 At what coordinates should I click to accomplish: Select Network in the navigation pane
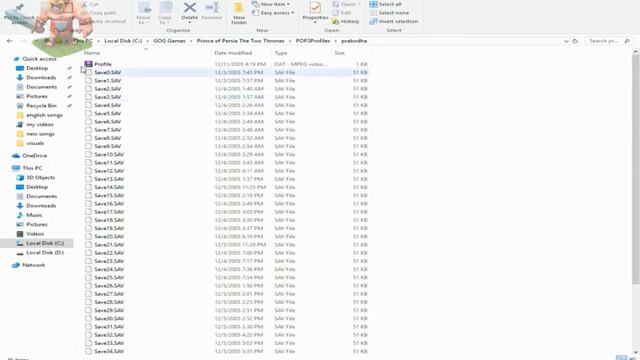(x=33, y=265)
